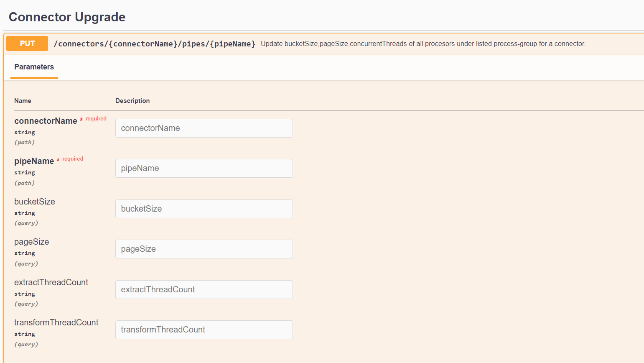Image resolution: width=644 pixels, height=363 pixels.
Task: Select the pageSize input box
Action: pyautogui.click(x=204, y=249)
